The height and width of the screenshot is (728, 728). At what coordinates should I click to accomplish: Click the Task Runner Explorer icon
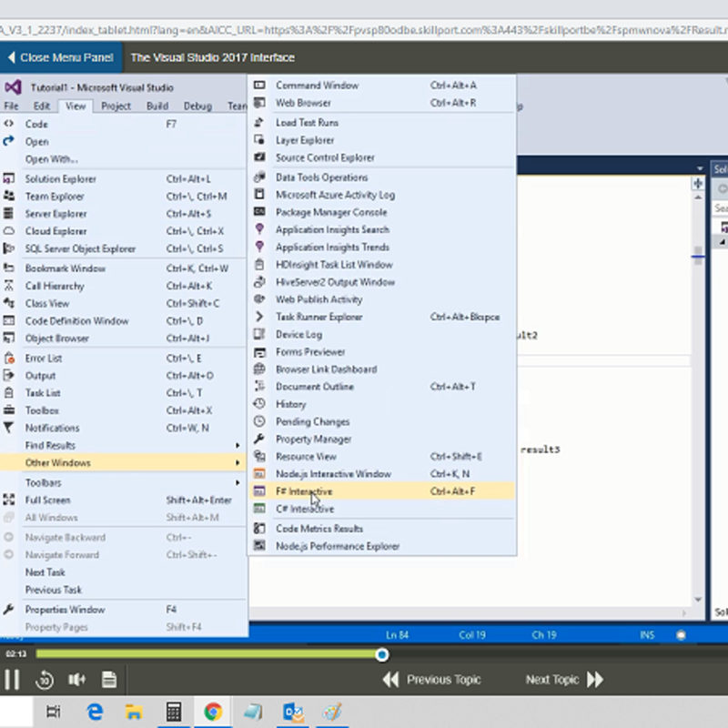click(259, 317)
